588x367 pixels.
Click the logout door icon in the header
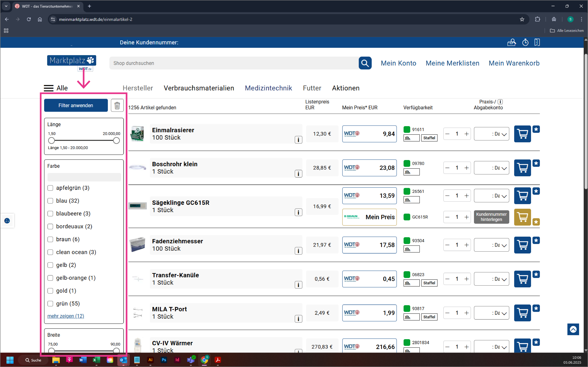click(537, 42)
